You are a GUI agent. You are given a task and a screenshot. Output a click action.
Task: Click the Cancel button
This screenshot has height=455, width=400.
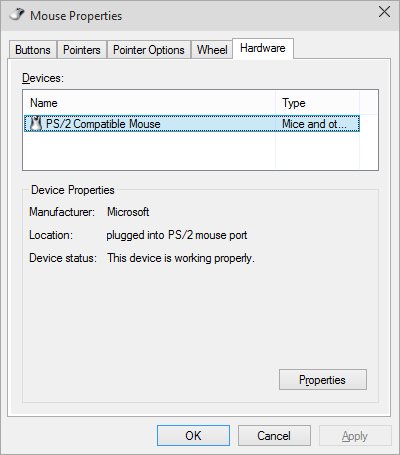point(274,435)
